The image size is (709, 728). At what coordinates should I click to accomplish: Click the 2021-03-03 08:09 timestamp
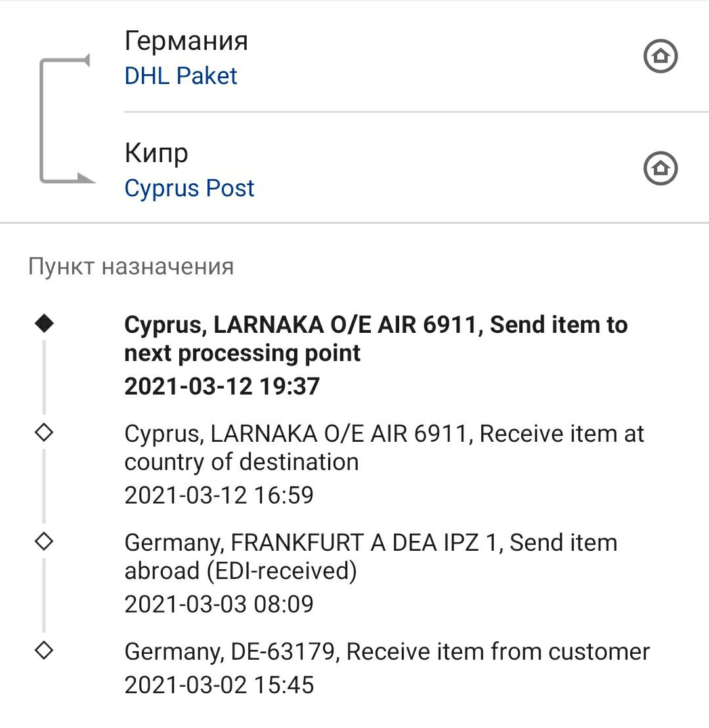pyautogui.click(x=219, y=604)
